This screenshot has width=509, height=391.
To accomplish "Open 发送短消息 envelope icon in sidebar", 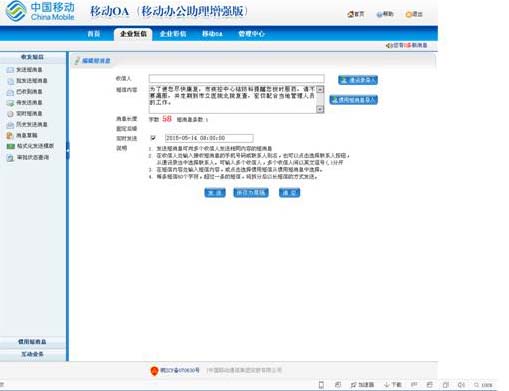I will click(10, 70).
